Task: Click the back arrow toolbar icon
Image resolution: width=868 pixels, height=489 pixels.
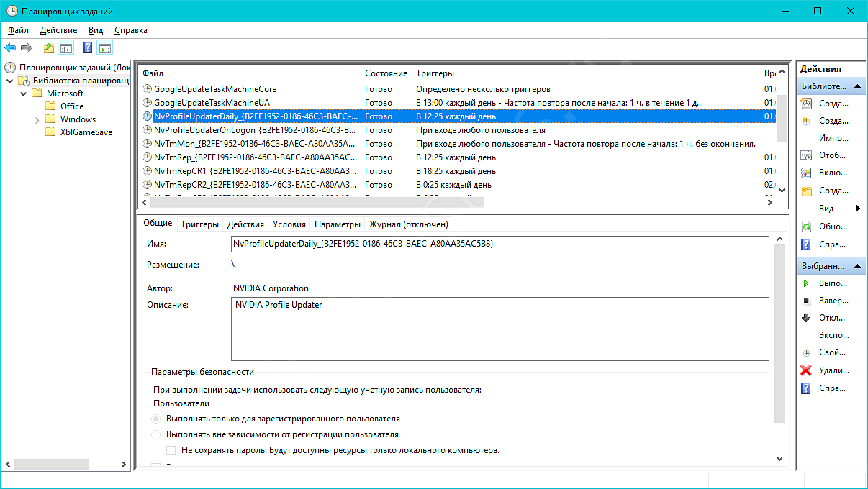Action: pyautogui.click(x=10, y=48)
